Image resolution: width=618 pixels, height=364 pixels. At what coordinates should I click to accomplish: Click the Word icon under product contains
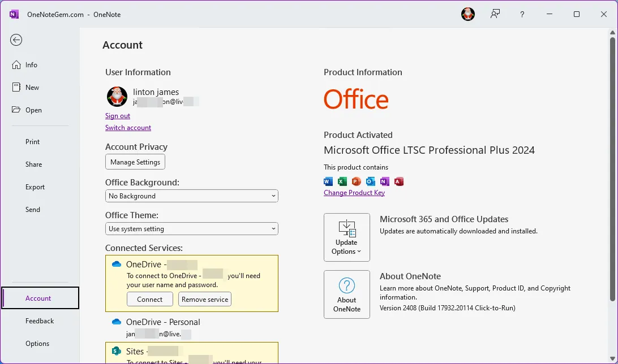point(328,181)
